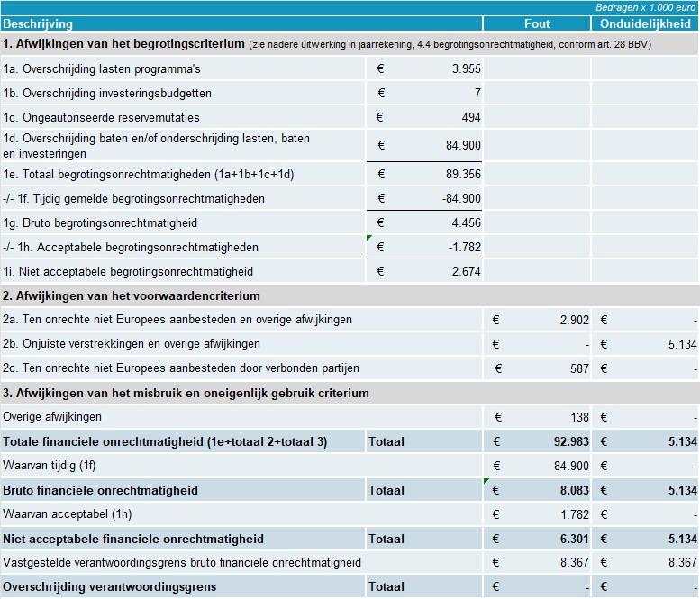Select Fout value 6.301 in Niet acceptabele row

click(x=574, y=540)
